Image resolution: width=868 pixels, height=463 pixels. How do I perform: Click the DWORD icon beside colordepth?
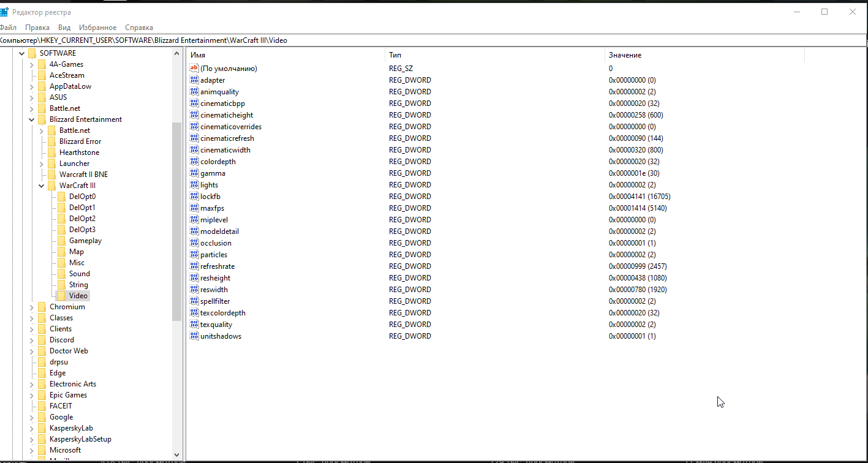[194, 162]
